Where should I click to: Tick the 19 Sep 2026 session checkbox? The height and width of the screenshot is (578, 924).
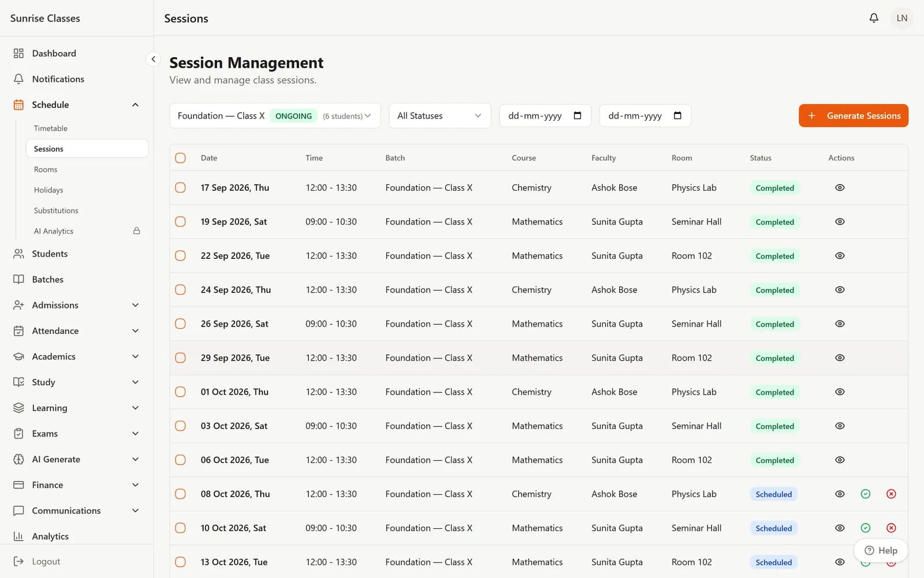click(180, 222)
